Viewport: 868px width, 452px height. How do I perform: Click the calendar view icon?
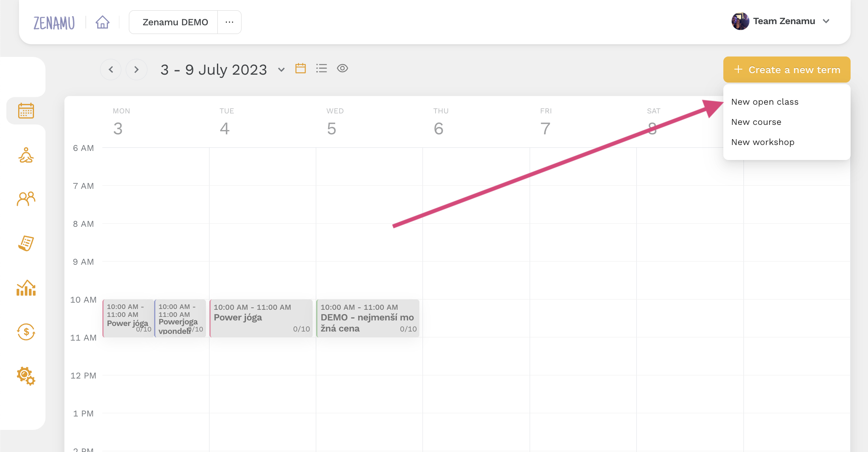(x=300, y=69)
